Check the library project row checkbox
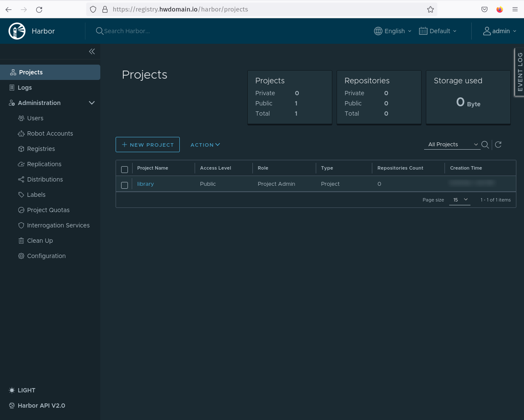Viewport: 524px width, 420px height. [125, 185]
